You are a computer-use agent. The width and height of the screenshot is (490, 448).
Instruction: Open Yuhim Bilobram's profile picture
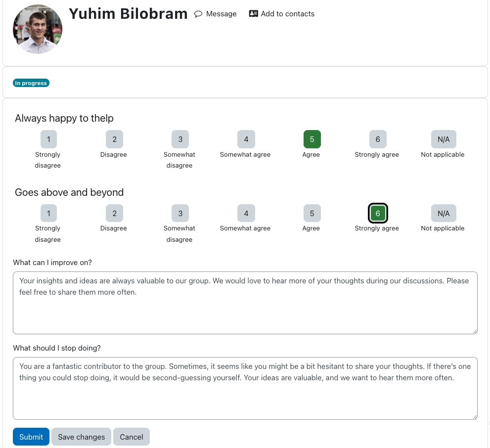[38, 29]
